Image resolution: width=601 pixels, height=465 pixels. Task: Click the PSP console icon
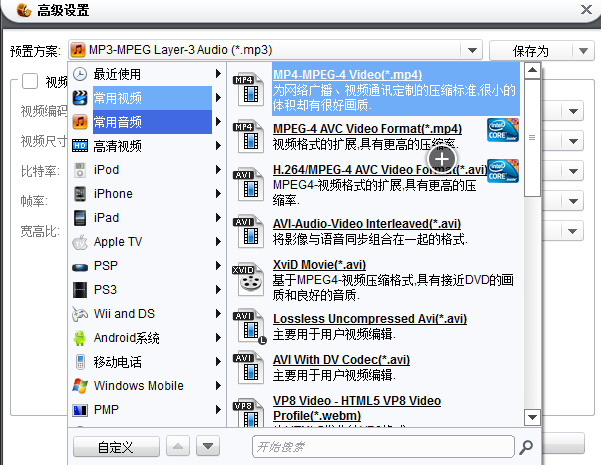[80, 267]
